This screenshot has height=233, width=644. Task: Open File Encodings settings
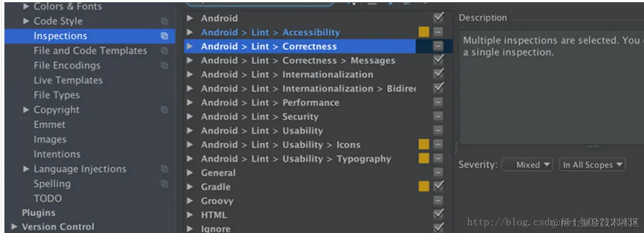click(x=67, y=66)
